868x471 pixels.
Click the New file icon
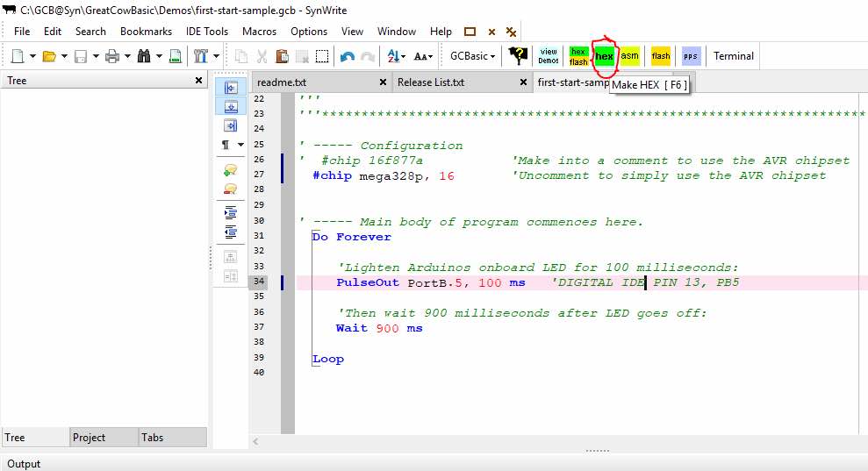[18, 56]
